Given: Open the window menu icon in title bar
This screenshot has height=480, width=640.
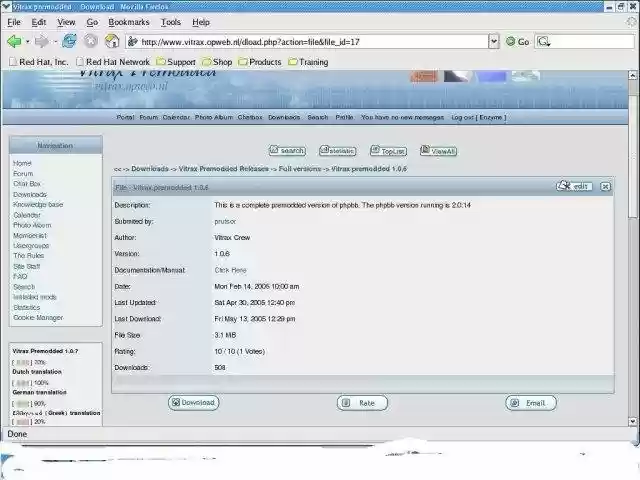Looking at the screenshot, I should coord(6,7).
